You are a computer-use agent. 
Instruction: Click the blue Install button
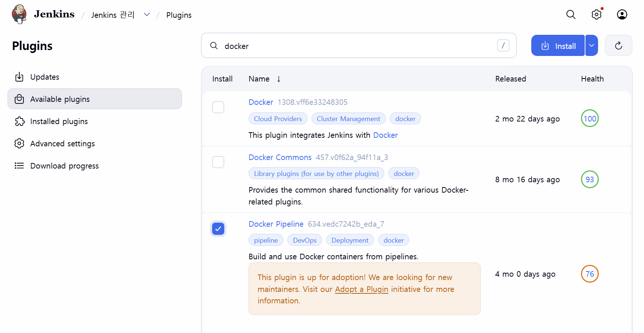[x=558, y=46]
